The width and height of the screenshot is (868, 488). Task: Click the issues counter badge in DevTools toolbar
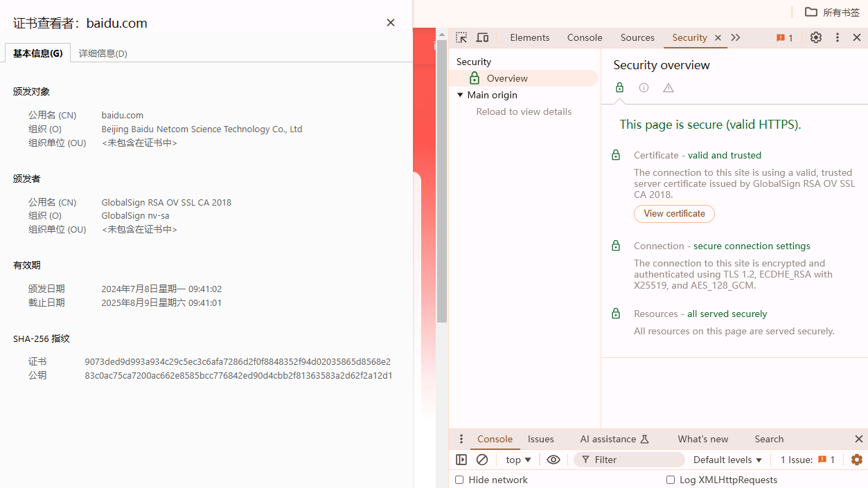pyautogui.click(x=785, y=38)
